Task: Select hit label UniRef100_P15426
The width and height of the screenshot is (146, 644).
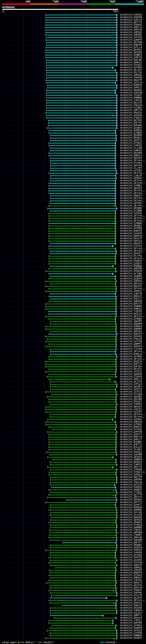Action: tap(131, 213)
